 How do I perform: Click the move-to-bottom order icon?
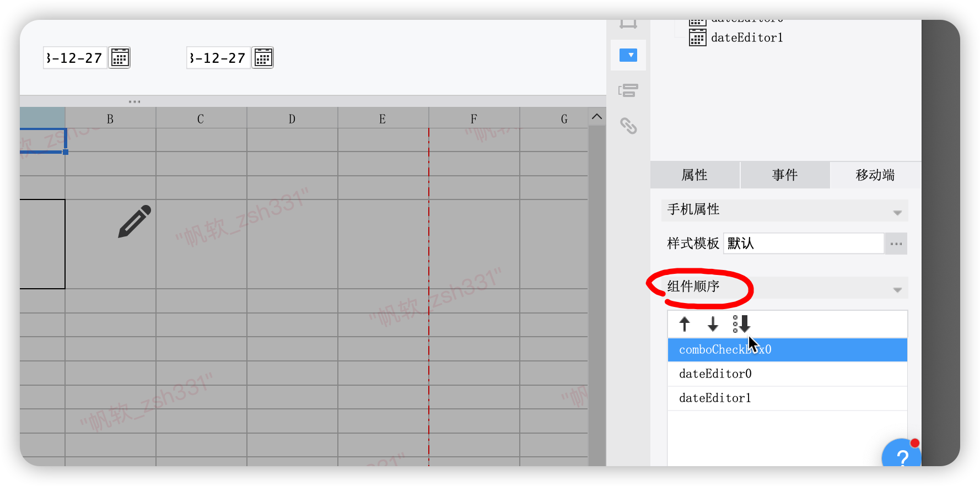coord(741,324)
